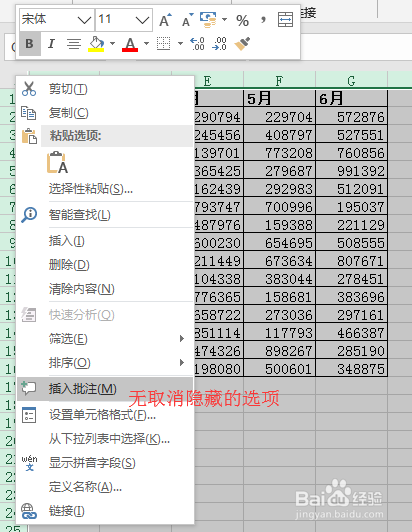Select column G header
The image size is (412, 532).
pyautogui.click(x=351, y=80)
